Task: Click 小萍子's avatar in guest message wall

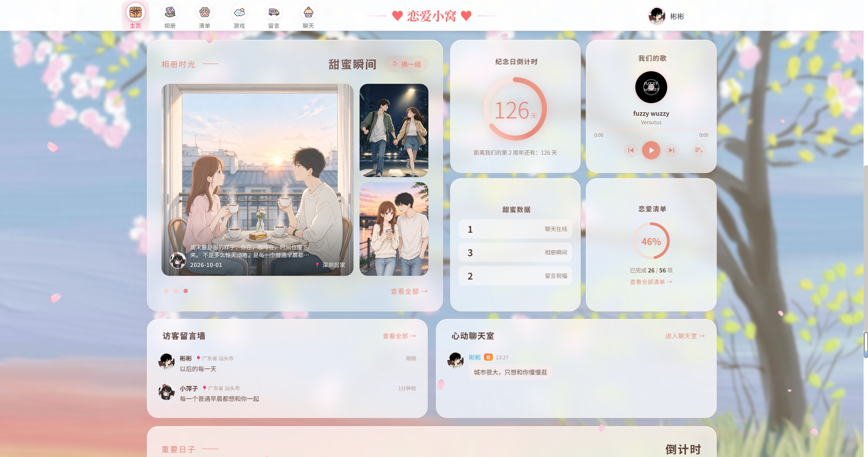Action: coord(167,392)
